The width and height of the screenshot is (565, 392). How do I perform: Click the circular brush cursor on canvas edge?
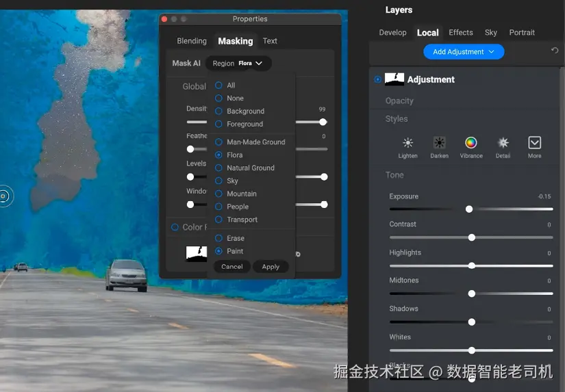(x=4, y=196)
